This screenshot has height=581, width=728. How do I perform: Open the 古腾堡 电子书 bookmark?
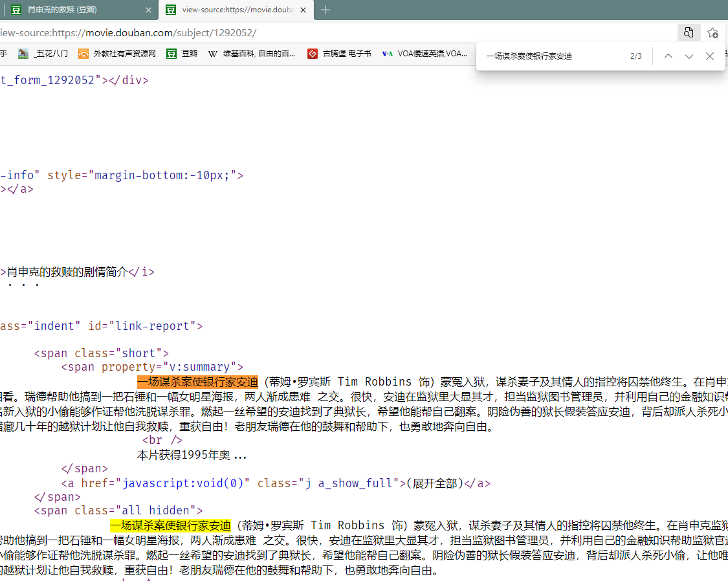339,54
